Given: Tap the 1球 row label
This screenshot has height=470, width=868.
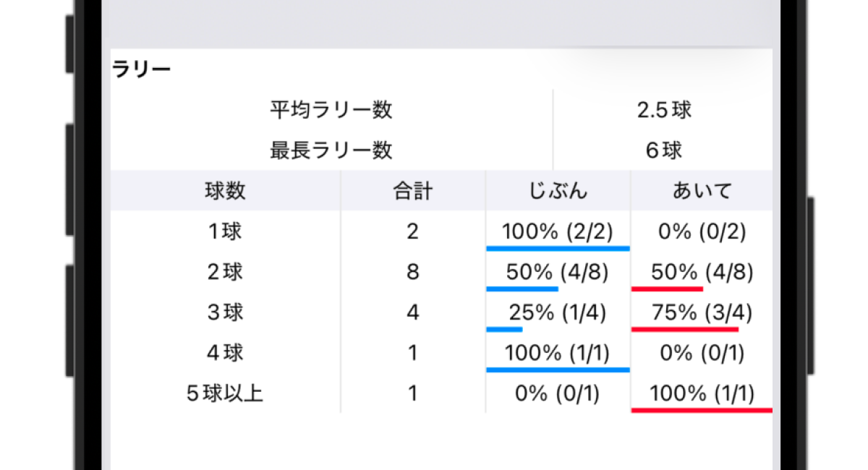Looking at the screenshot, I should (x=225, y=231).
